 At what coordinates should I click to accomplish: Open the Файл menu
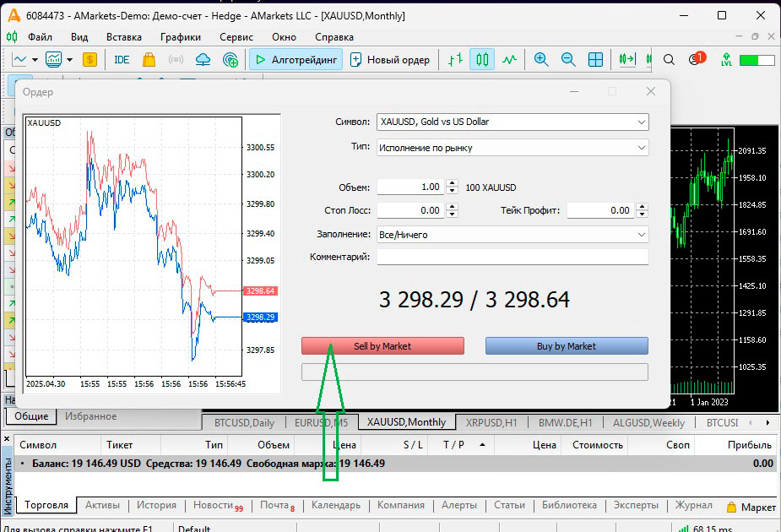click(x=40, y=37)
